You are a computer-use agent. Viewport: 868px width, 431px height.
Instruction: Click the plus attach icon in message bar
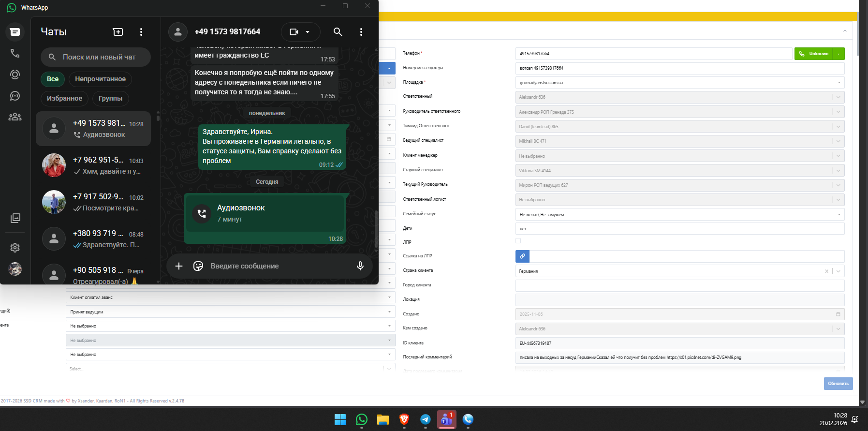(x=179, y=266)
